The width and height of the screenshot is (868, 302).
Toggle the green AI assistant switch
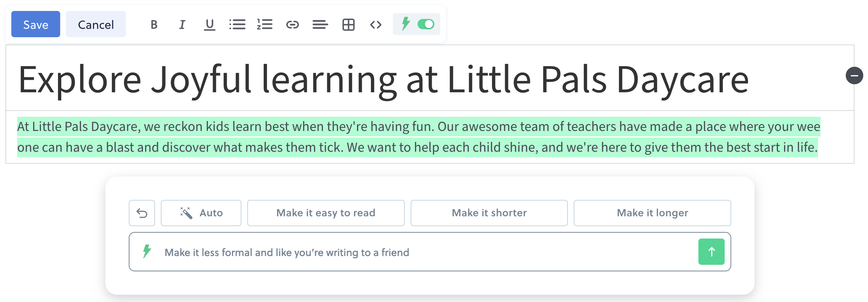click(426, 24)
